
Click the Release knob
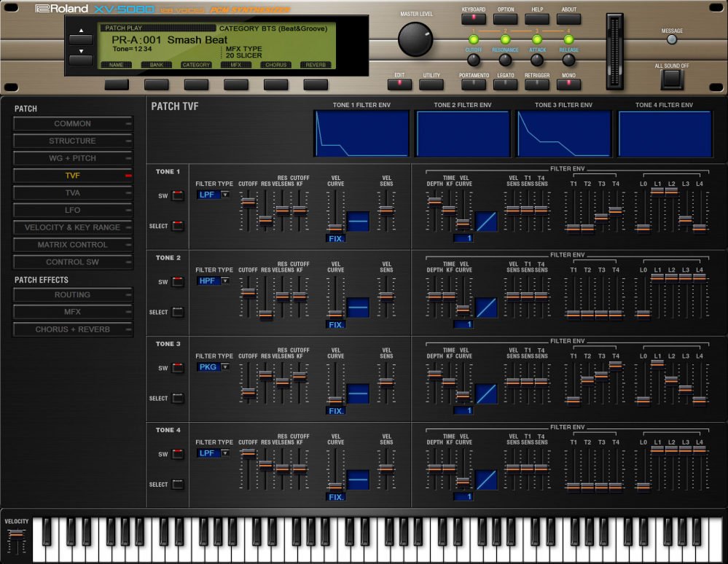tap(568, 60)
